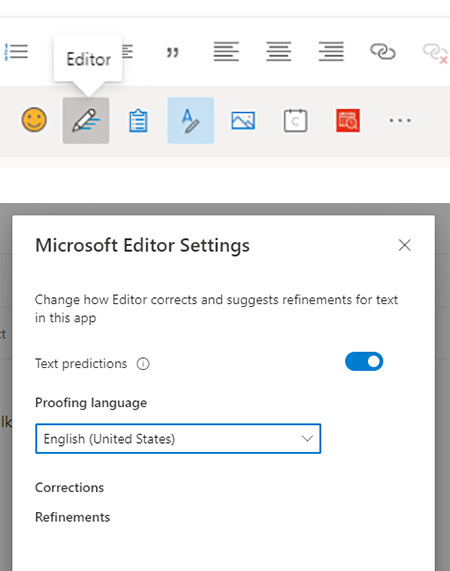This screenshot has width=450, height=571.
Task: Align text right
Action: (x=331, y=51)
